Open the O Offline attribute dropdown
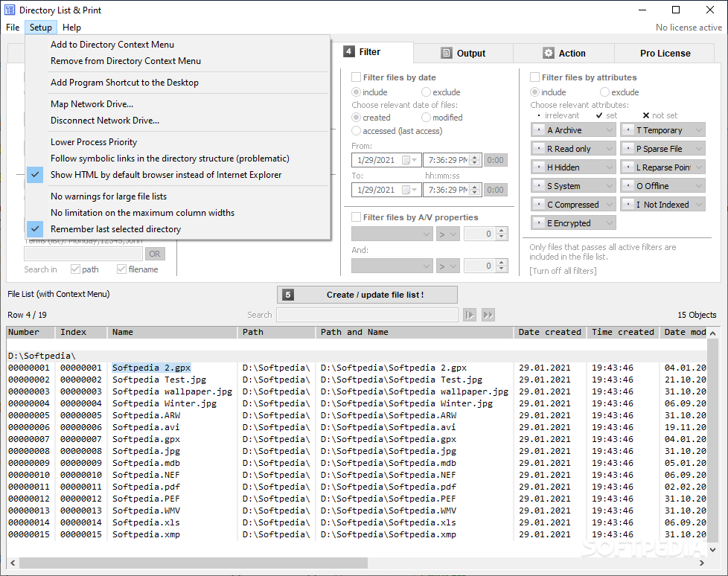The width and height of the screenshot is (728, 576). [x=662, y=185]
